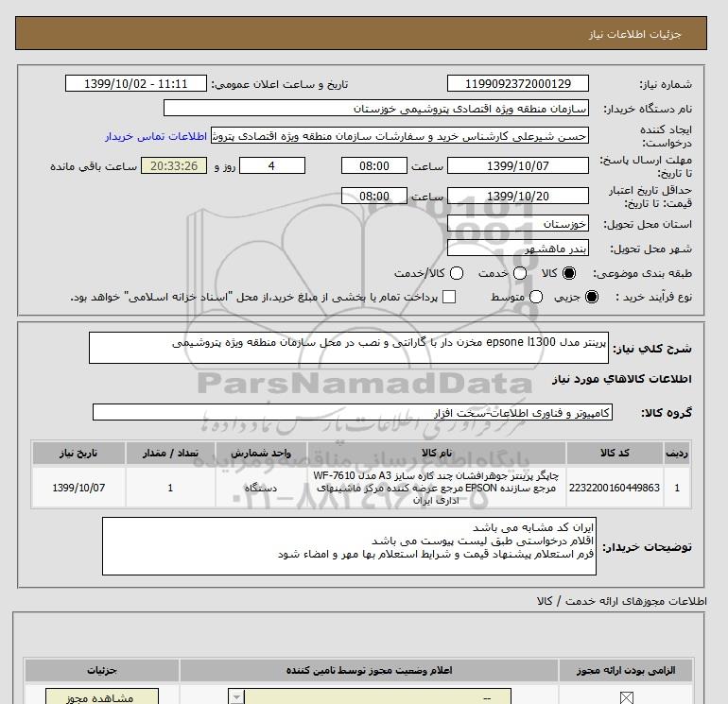Click the دستگاه unit cell
728x704 pixels.
pyautogui.click(x=261, y=488)
